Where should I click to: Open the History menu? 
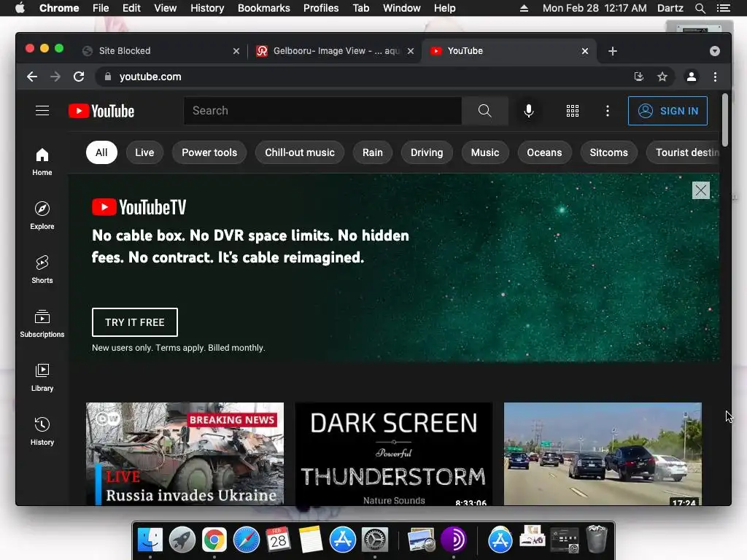[x=207, y=8]
